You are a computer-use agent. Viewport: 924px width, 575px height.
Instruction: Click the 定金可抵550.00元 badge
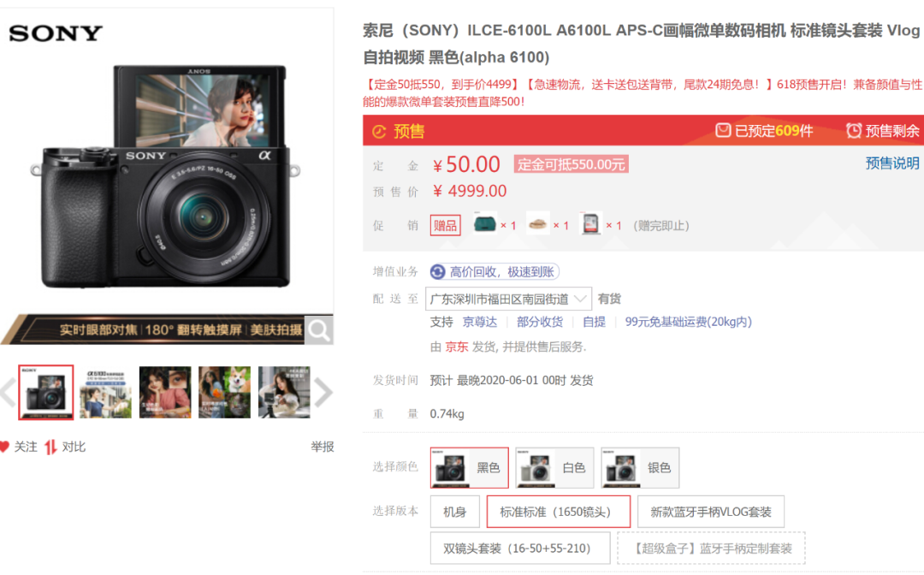click(x=571, y=164)
